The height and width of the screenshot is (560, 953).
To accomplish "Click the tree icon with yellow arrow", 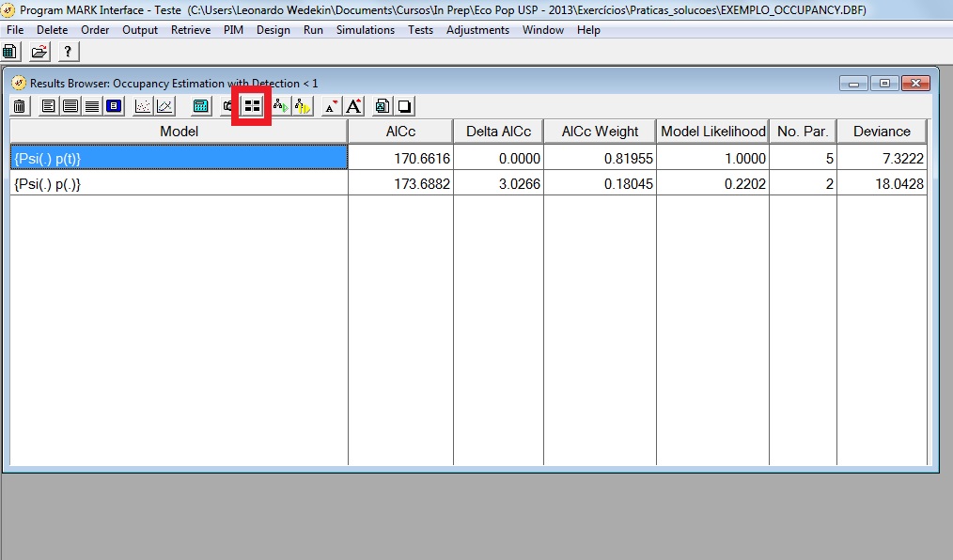I will 303,106.
